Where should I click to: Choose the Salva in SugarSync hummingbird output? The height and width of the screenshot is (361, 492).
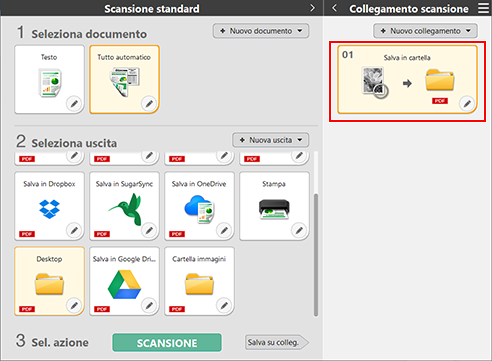point(124,206)
